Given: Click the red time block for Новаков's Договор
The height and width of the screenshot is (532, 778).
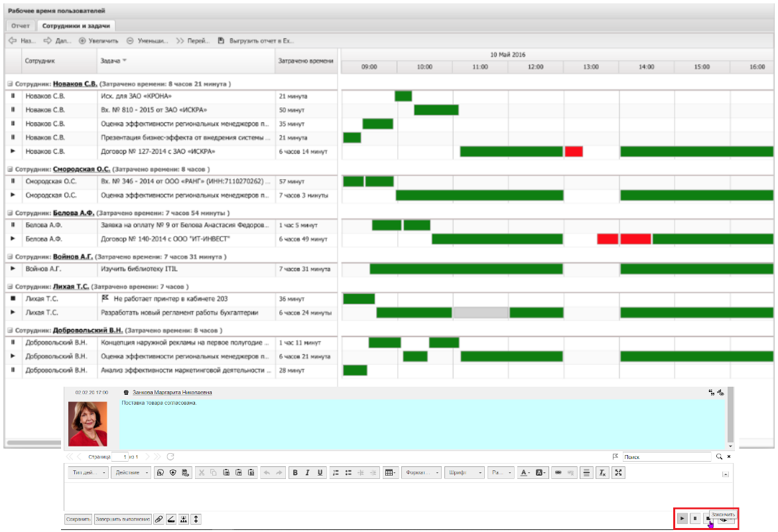Looking at the screenshot, I should 574,152.
